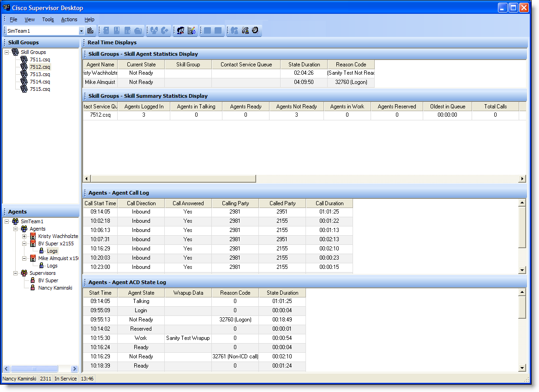
Task: Collapse the SimTeam1 node in Agents tree
Action: (6, 221)
